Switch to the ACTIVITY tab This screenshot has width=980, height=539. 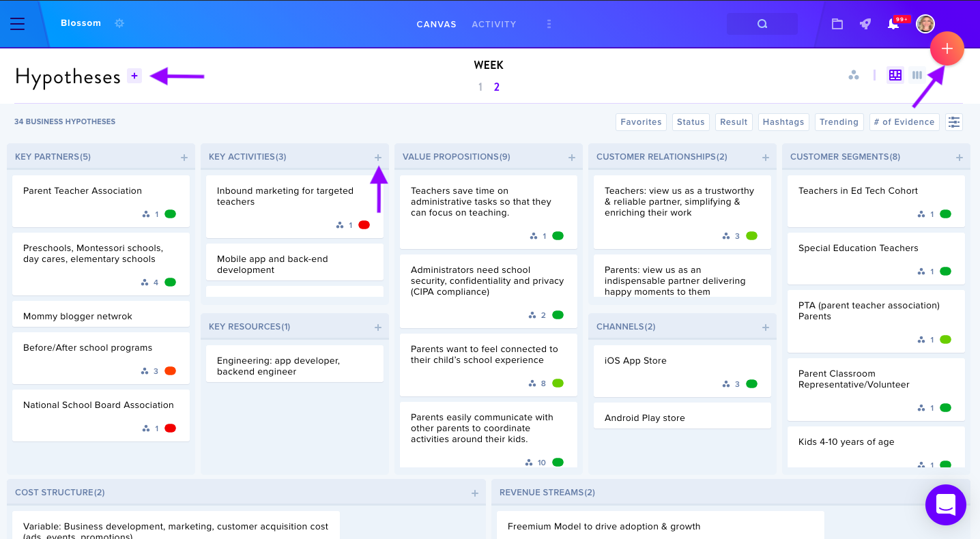[494, 24]
